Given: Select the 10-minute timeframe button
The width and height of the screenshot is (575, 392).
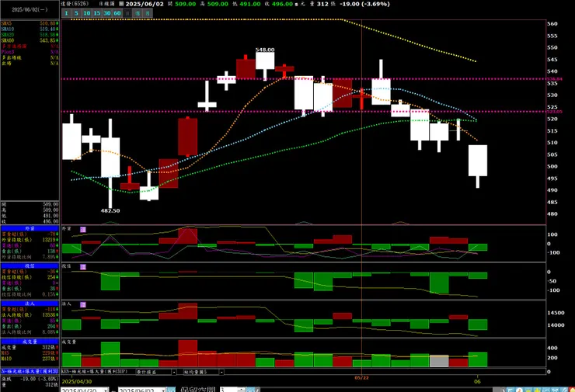Looking at the screenshot, I should 86,13.
